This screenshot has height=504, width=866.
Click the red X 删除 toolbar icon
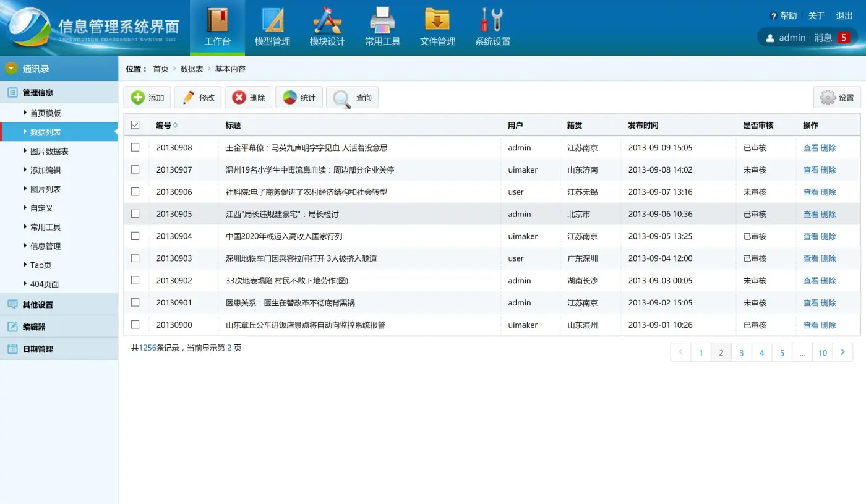click(239, 98)
